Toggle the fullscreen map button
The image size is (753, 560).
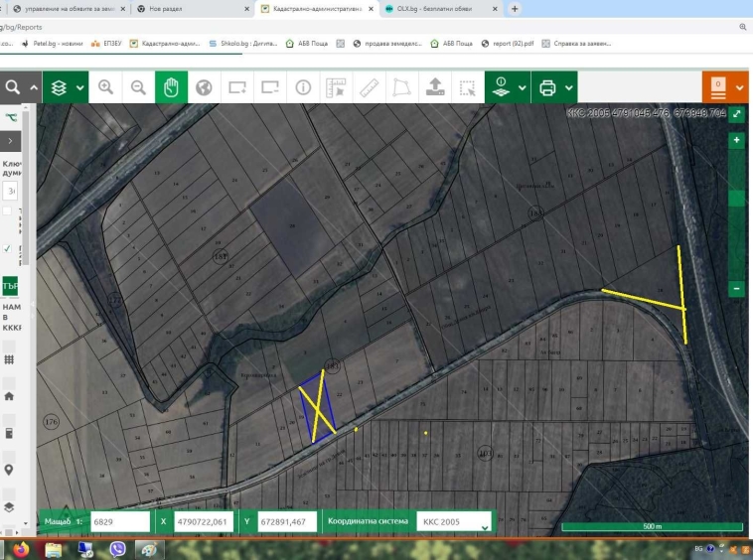737,114
